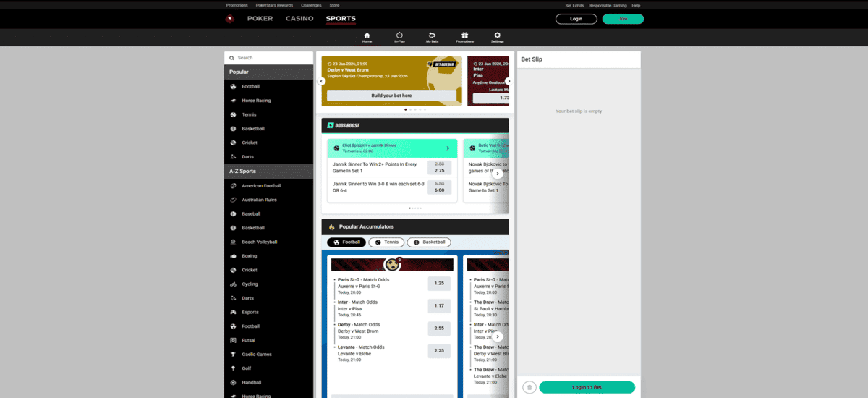Click the Futsal icon
The width and height of the screenshot is (868, 398).
tap(233, 340)
